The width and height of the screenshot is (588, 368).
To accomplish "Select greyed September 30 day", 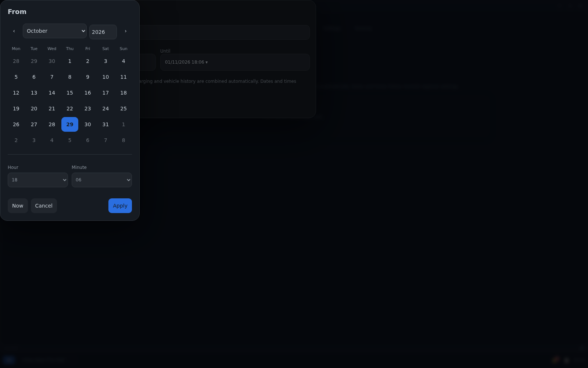I will click(x=52, y=61).
